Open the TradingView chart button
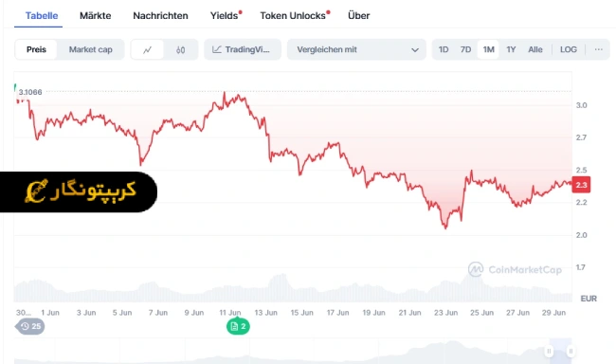 tap(243, 49)
